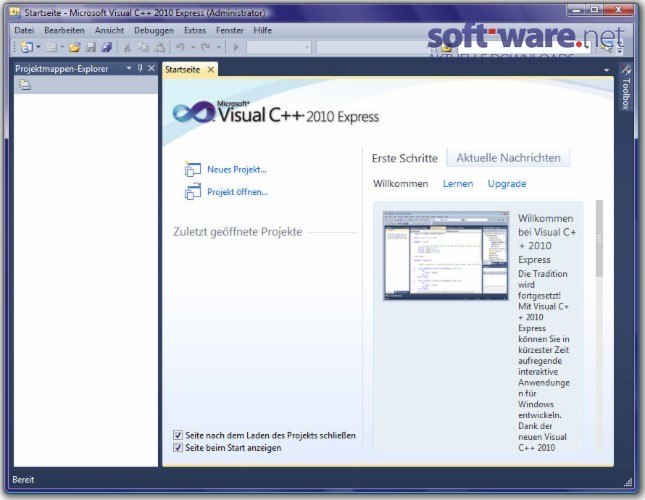The width and height of the screenshot is (645, 500).
Task: Uncheck Seite nach dem Laden des Projekts schließen
Action: pos(178,435)
